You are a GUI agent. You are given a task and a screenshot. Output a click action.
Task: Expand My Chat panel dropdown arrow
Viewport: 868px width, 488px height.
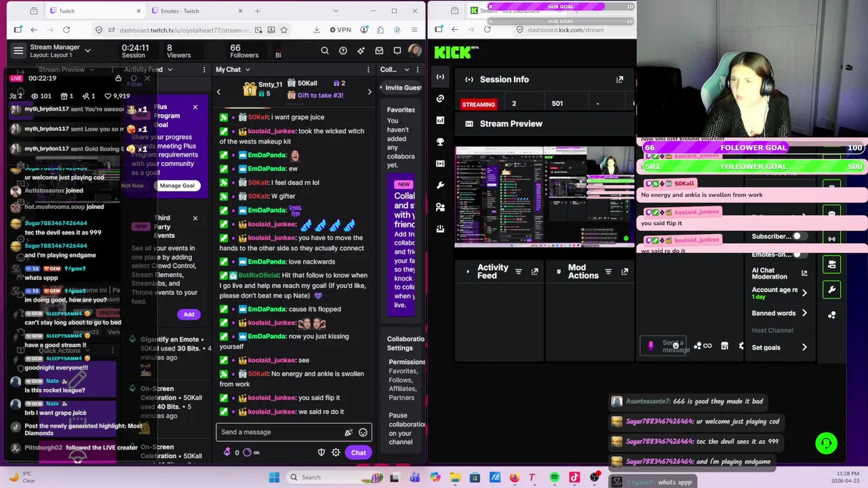[x=248, y=69]
